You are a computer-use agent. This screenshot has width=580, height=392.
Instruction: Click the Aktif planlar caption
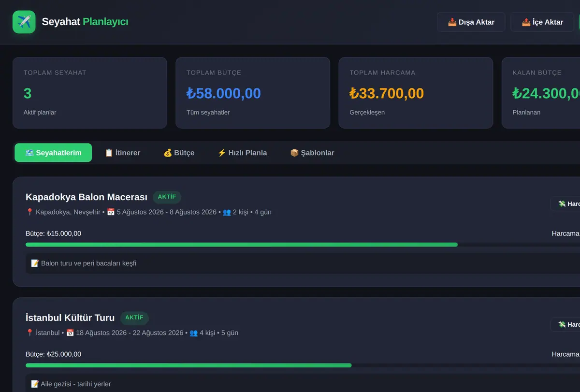pos(40,112)
